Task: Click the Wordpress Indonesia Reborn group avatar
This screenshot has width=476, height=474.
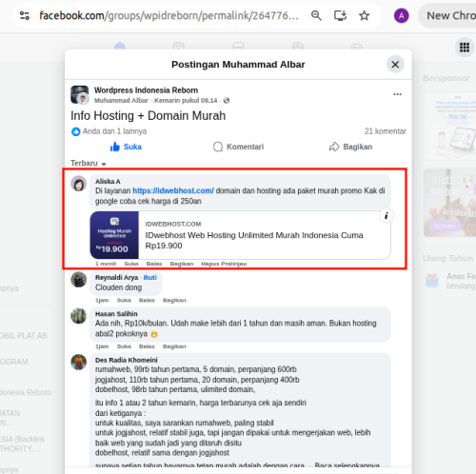Action: [79, 94]
